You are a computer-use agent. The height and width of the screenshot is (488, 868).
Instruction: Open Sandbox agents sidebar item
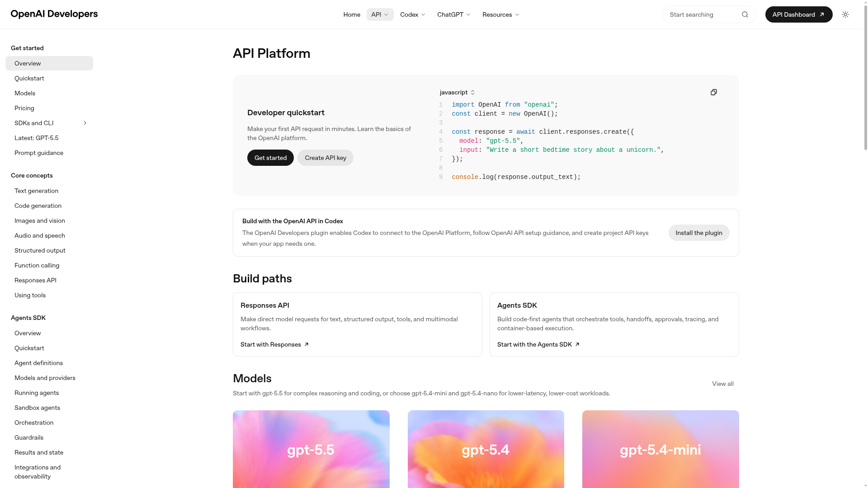[49, 408]
